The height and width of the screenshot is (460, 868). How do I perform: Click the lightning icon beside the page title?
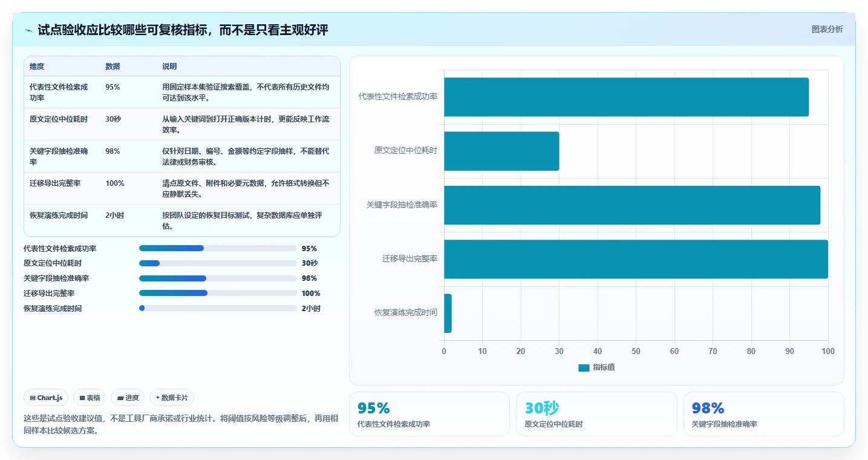[x=28, y=30]
